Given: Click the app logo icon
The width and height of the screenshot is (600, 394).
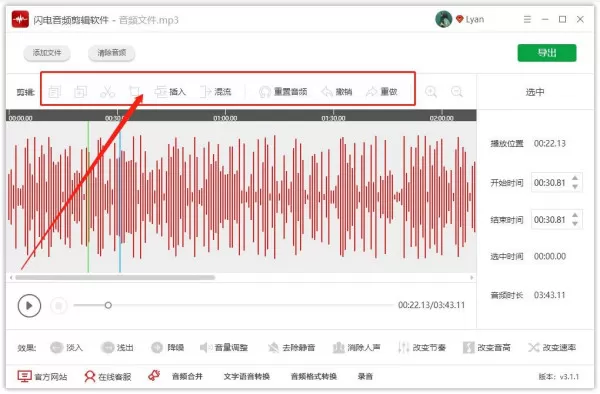Looking at the screenshot, I should pos(20,19).
